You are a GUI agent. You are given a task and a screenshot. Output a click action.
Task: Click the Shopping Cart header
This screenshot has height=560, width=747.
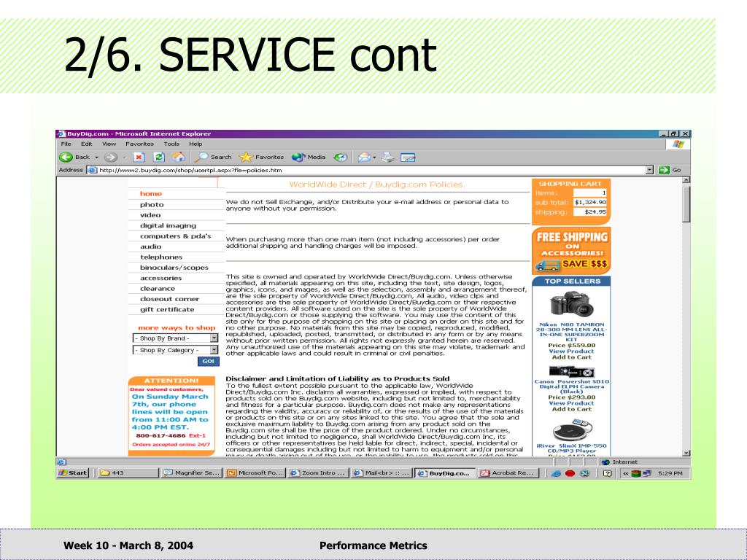(x=570, y=184)
